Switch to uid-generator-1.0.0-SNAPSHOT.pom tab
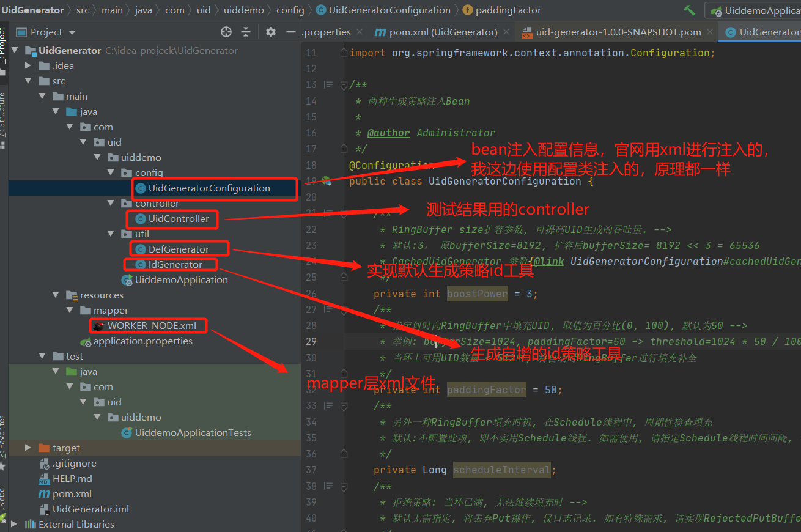The width and height of the screenshot is (801, 532). click(x=618, y=32)
